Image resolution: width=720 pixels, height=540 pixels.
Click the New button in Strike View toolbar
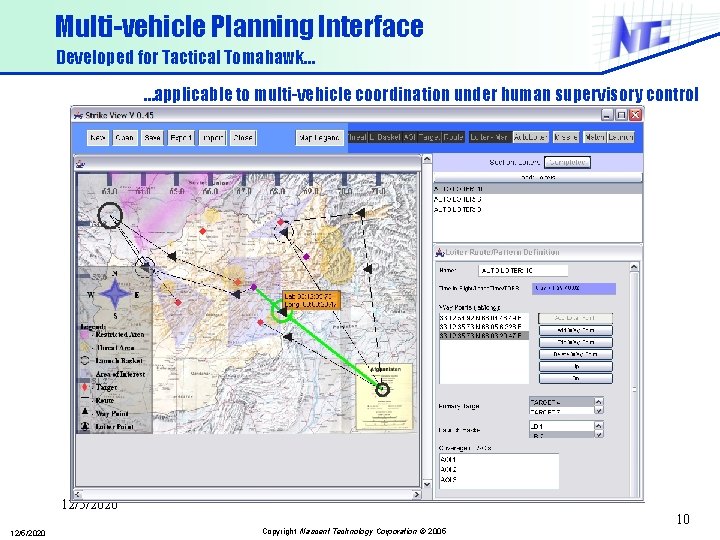(x=98, y=137)
